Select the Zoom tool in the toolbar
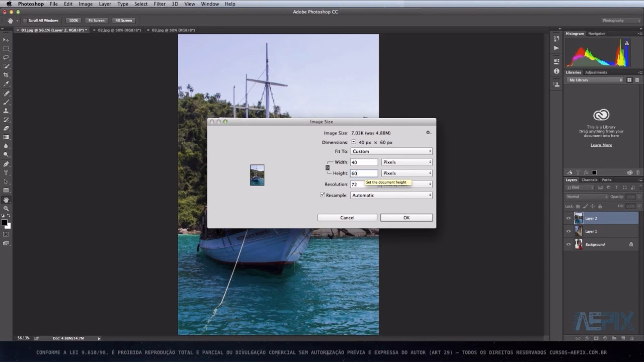The image size is (644, 362). coord(6,208)
